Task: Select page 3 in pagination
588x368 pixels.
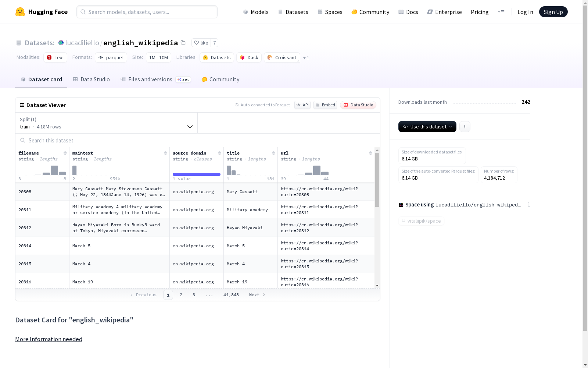Action: tap(194, 295)
